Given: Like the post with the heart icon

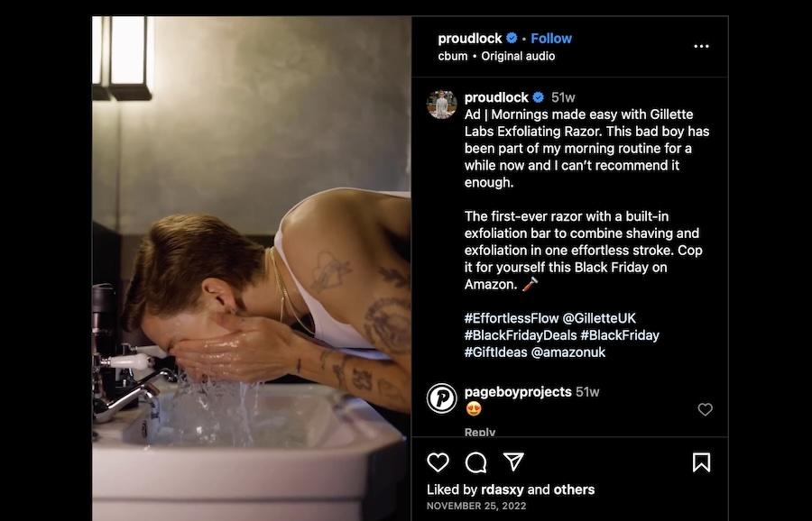Looking at the screenshot, I should tap(438, 462).
